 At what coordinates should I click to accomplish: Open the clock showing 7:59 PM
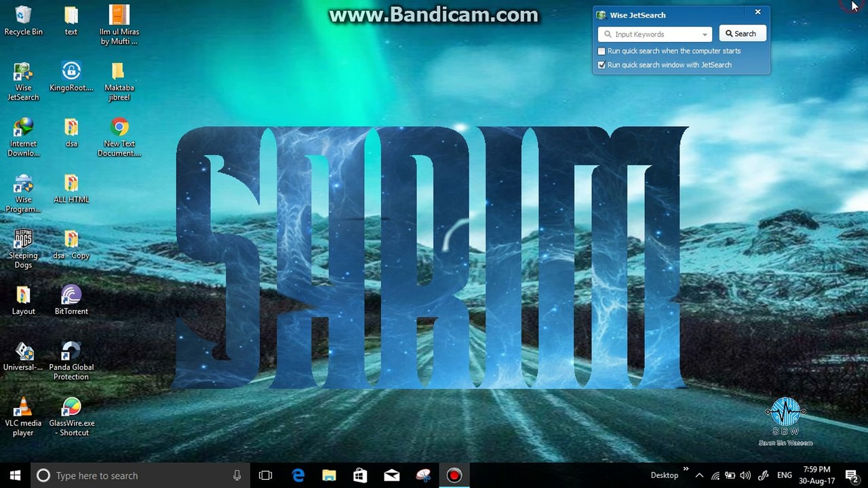pos(817,475)
